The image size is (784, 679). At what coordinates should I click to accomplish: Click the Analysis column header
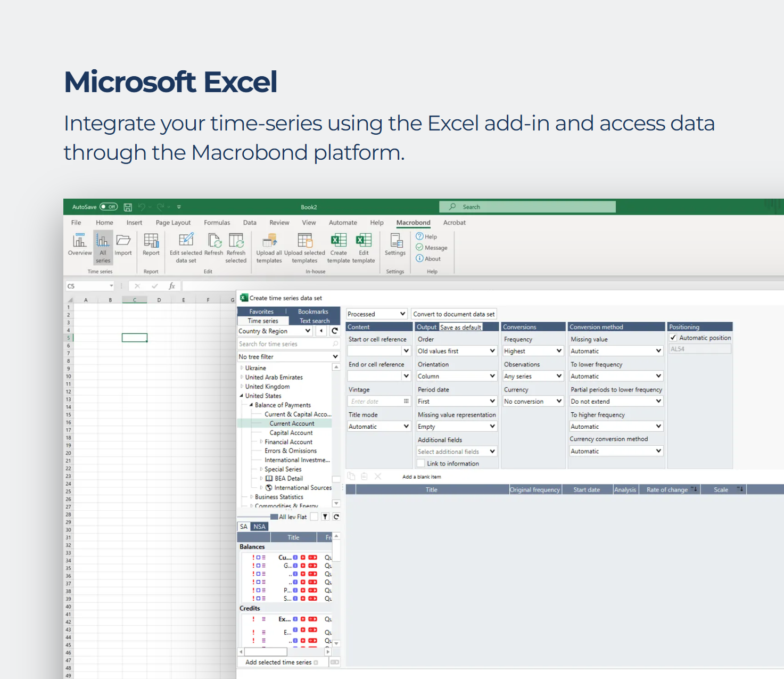click(x=625, y=490)
